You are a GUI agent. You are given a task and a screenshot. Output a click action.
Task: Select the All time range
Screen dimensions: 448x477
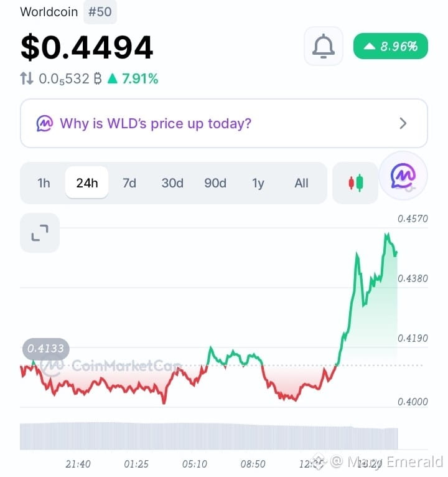(x=301, y=183)
